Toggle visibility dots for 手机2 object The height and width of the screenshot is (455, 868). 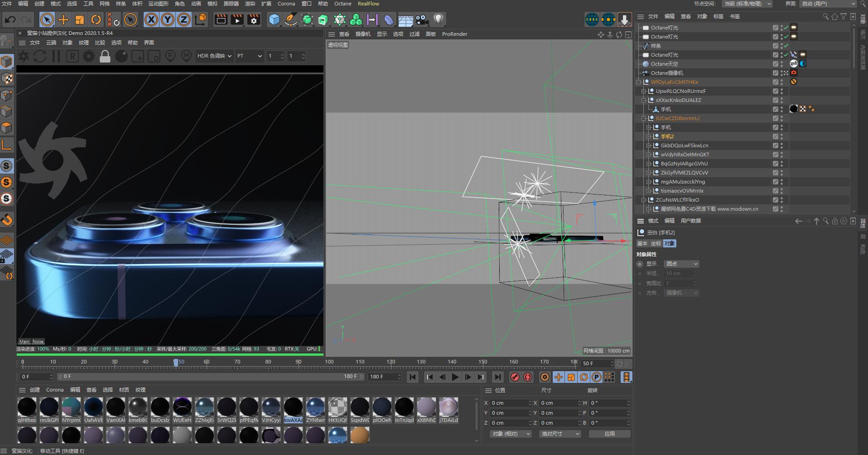coord(782,136)
